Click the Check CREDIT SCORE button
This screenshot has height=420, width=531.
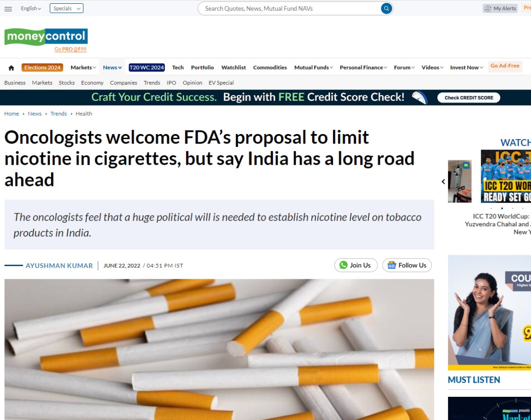coord(468,98)
